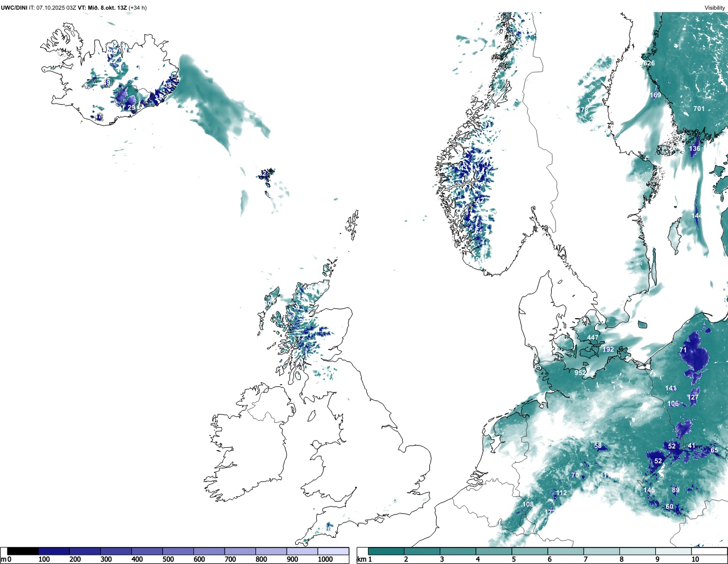Click the '701' visibility value over Finland

click(699, 109)
